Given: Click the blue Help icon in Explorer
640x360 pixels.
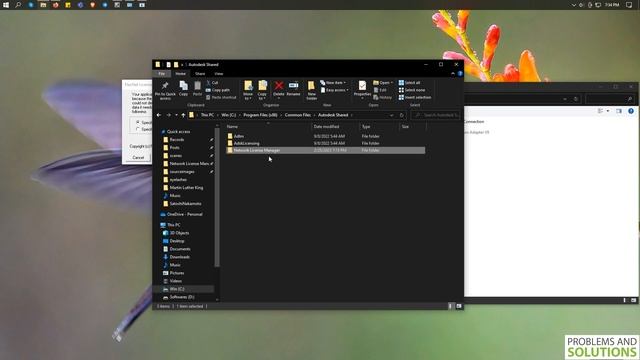Looking at the screenshot, I should (460, 73).
